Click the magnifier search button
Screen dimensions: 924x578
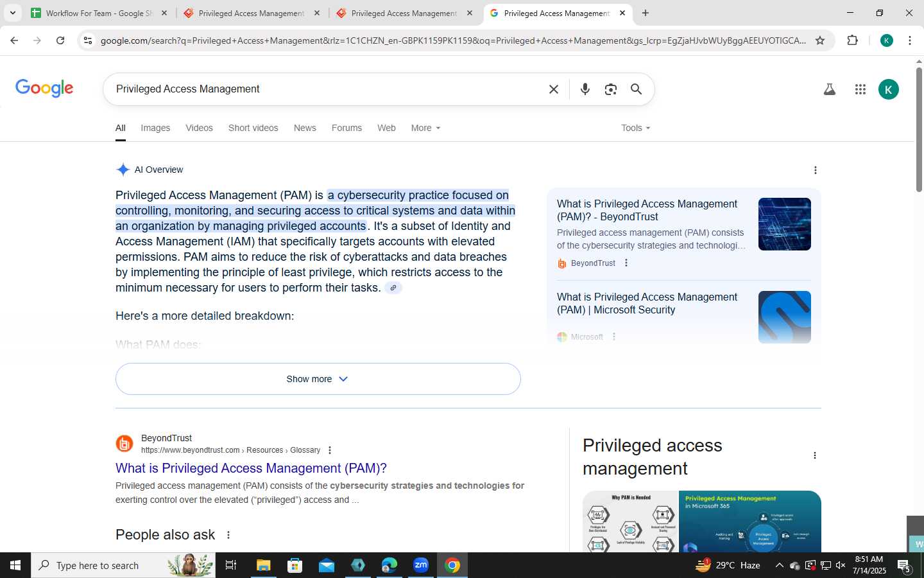coord(636,89)
